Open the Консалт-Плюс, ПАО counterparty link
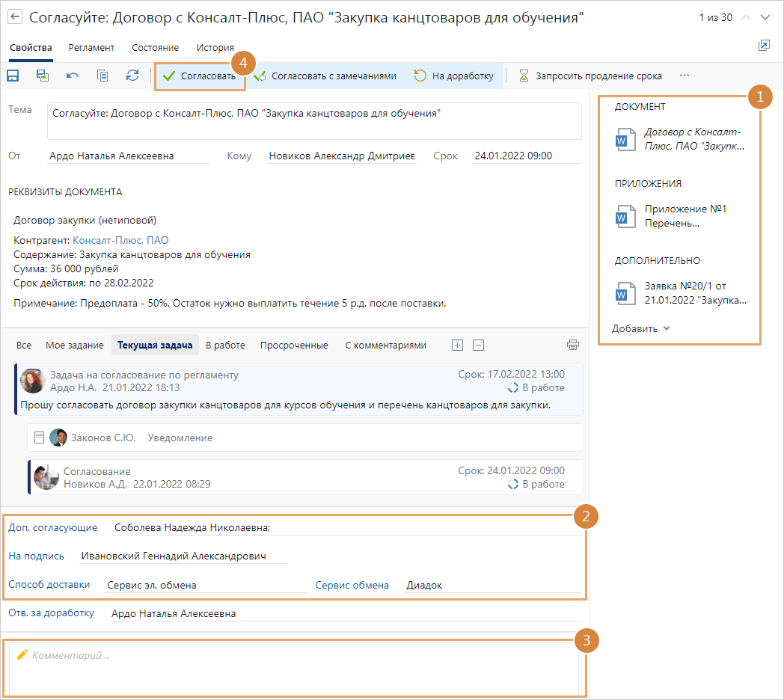The width and height of the screenshot is (784, 700). point(120,240)
